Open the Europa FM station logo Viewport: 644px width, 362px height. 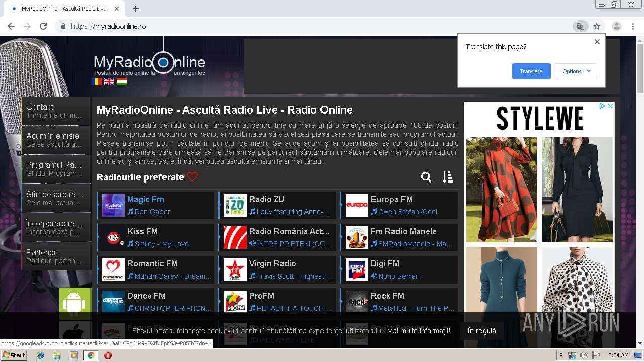click(x=357, y=205)
